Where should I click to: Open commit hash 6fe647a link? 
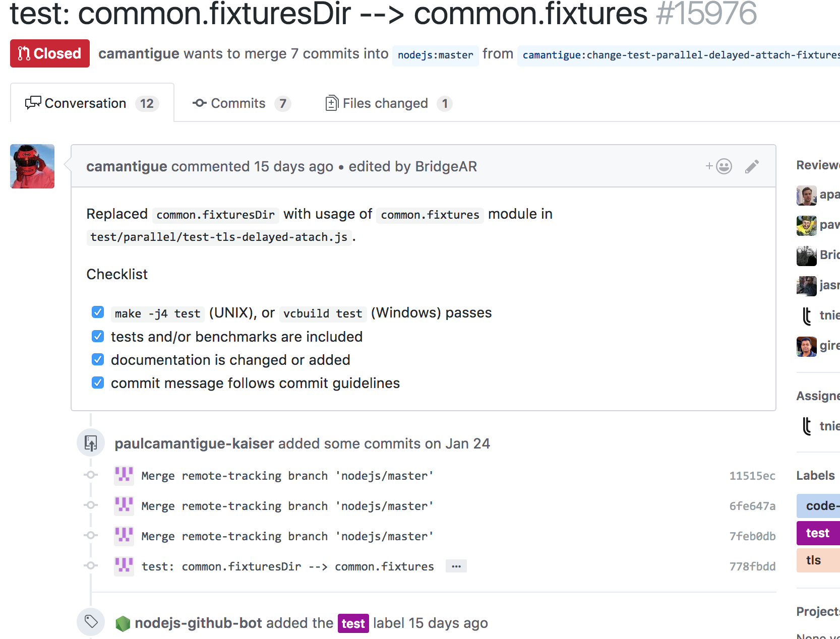(752, 506)
